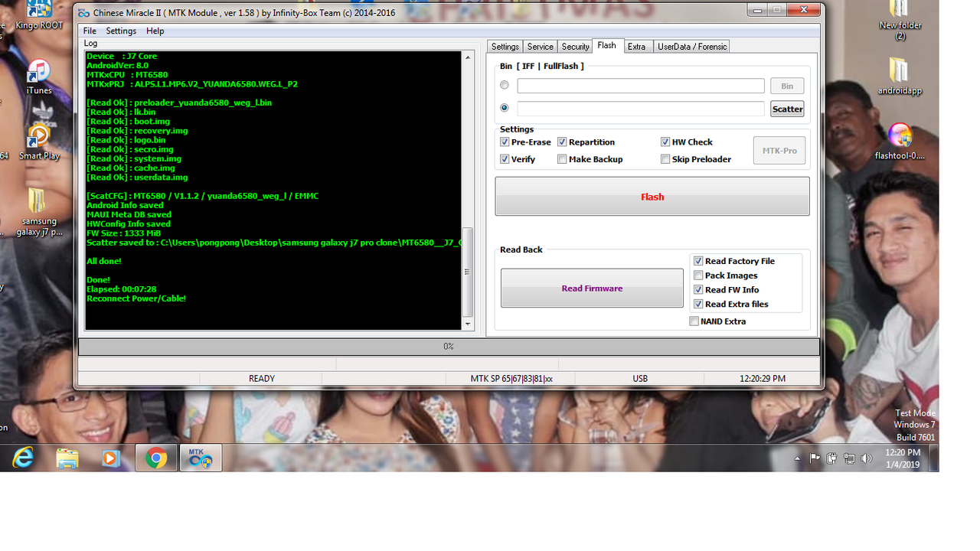Toggle the HW Check checkbox
980x551 pixels.
(665, 142)
